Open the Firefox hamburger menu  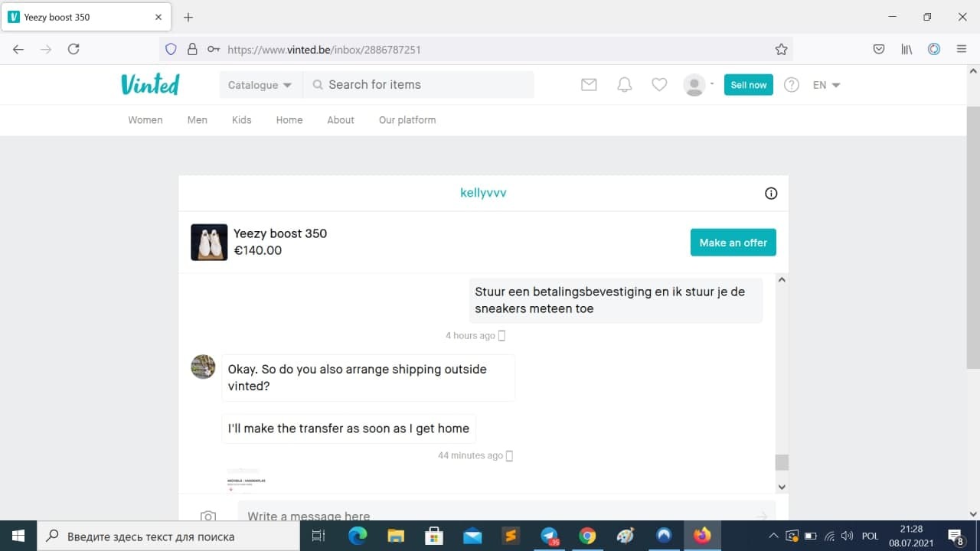(962, 49)
